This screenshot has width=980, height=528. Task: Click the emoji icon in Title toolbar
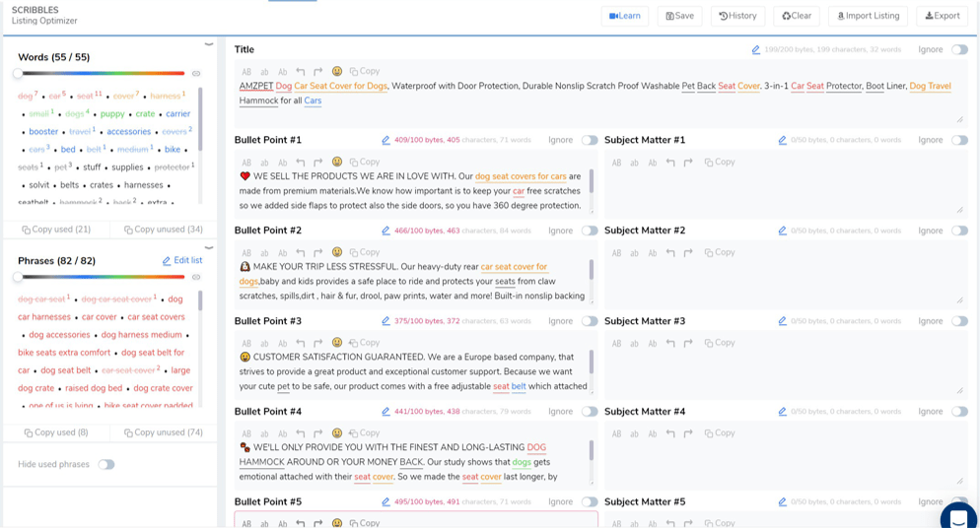coord(337,71)
